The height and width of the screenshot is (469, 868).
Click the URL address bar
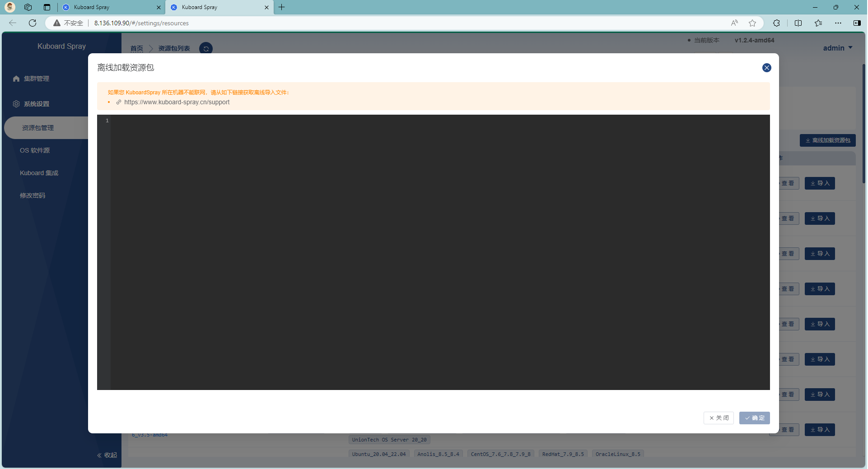pos(361,23)
